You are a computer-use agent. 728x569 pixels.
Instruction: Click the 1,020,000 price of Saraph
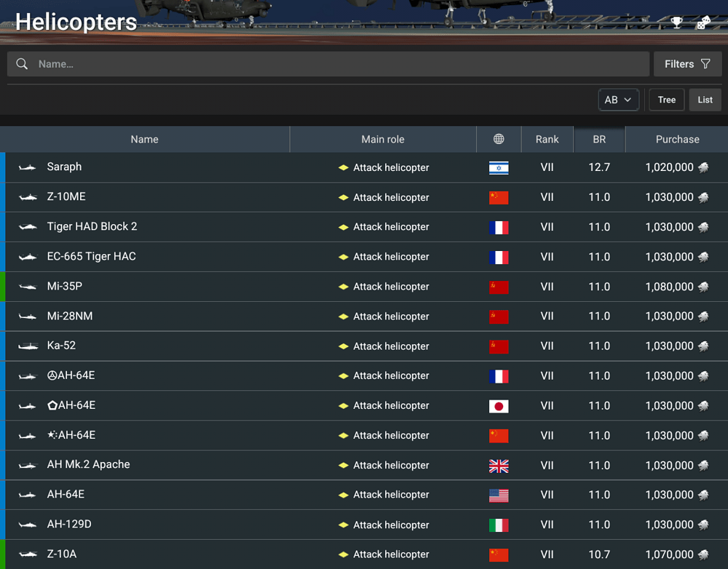[x=669, y=167]
